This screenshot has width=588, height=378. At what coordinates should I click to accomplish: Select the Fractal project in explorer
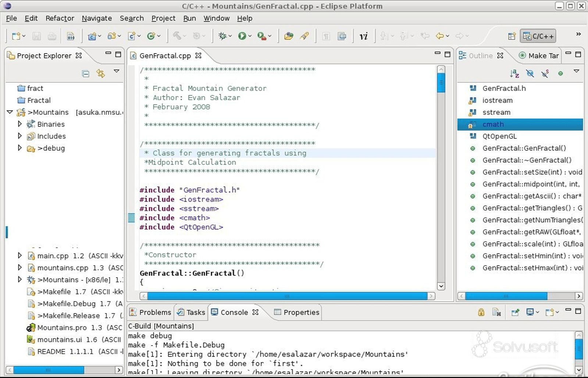pyautogui.click(x=34, y=100)
